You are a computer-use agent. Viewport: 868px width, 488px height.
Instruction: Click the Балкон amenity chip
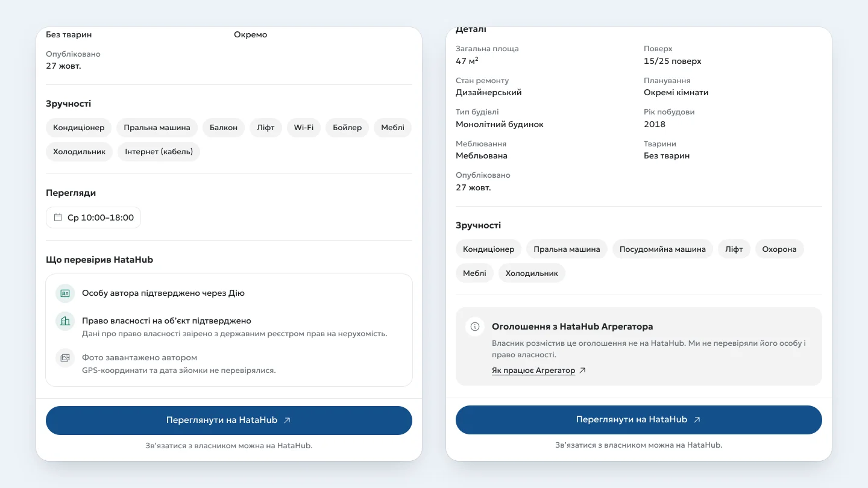click(224, 128)
